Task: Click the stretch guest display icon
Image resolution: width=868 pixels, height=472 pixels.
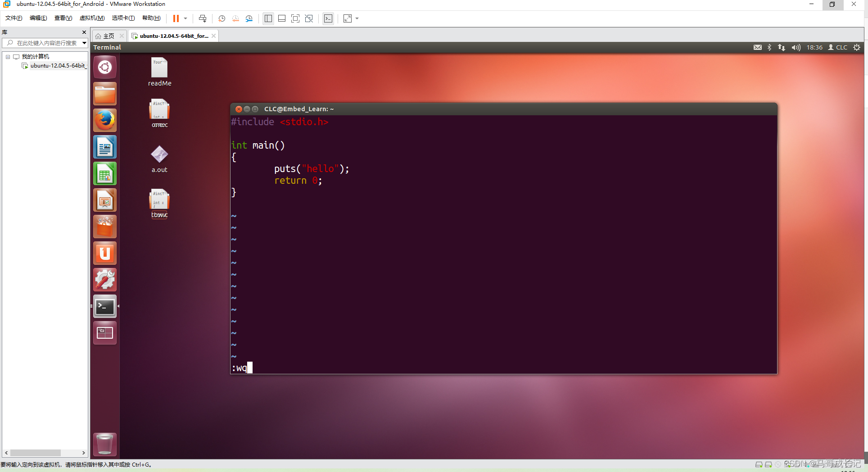Action: pos(348,18)
